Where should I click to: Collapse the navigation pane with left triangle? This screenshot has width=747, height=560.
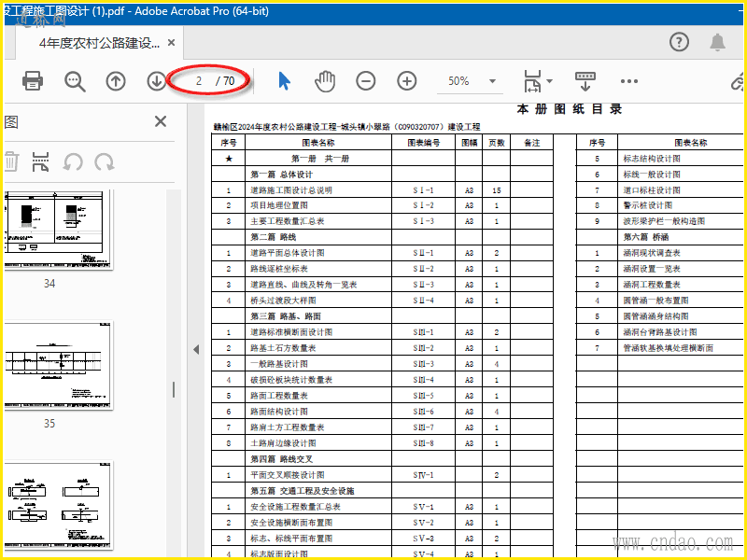coord(196,349)
